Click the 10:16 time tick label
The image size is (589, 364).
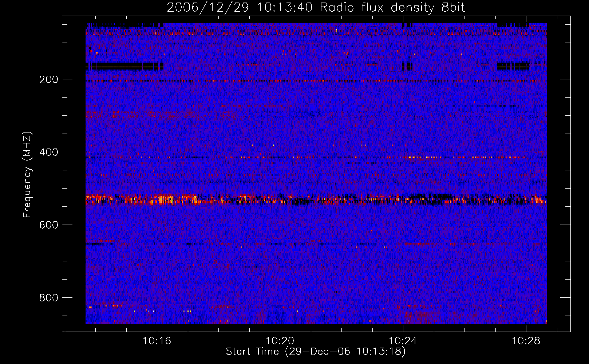157,341
